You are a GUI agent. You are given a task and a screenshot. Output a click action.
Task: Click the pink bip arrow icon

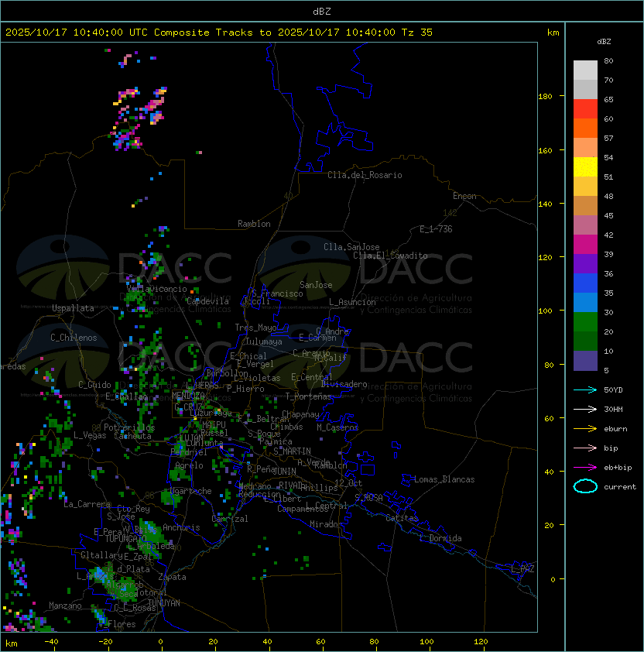pos(585,448)
